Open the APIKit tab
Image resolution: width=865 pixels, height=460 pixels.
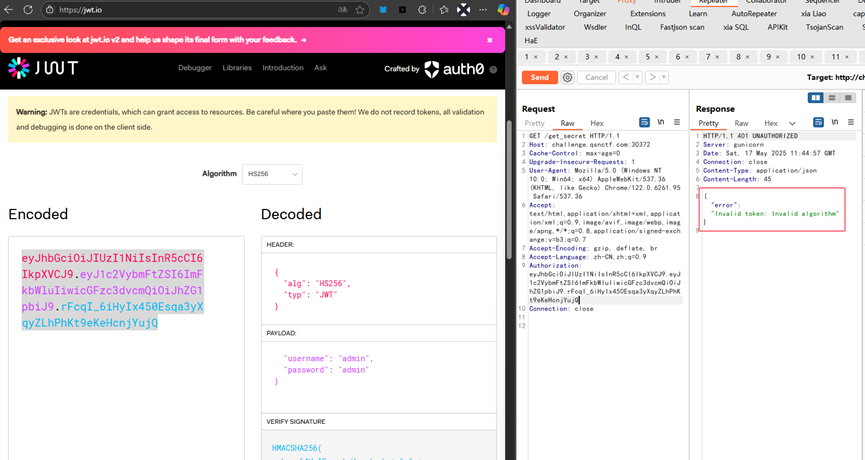click(777, 27)
